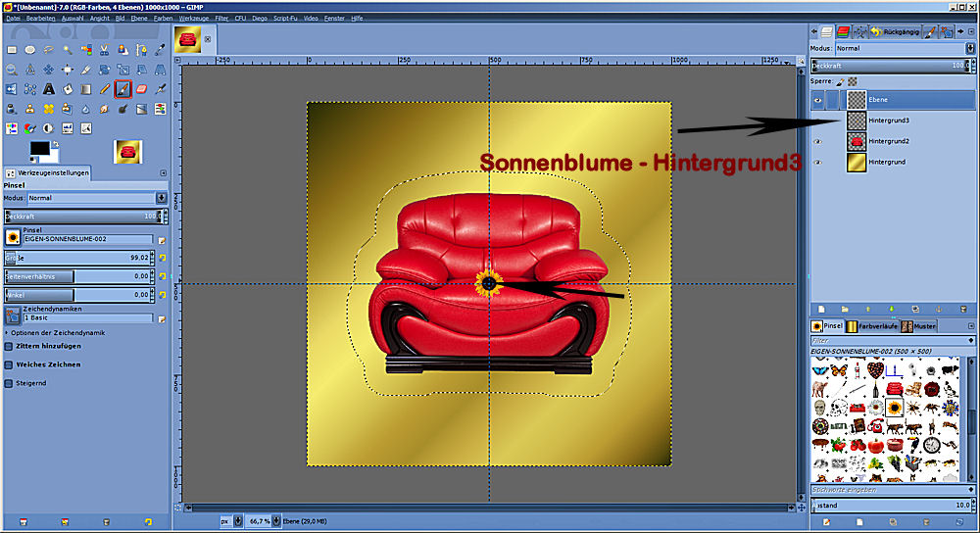This screenshot has width=980, height=533.
Task: Select the Bucket Fill tool
Action: pos(68,89)
